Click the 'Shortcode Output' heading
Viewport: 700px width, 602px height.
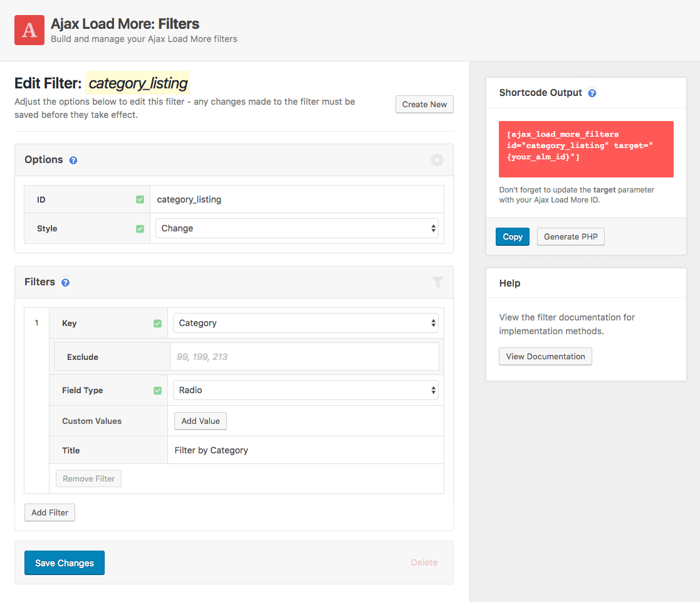[x=541, y=92]
